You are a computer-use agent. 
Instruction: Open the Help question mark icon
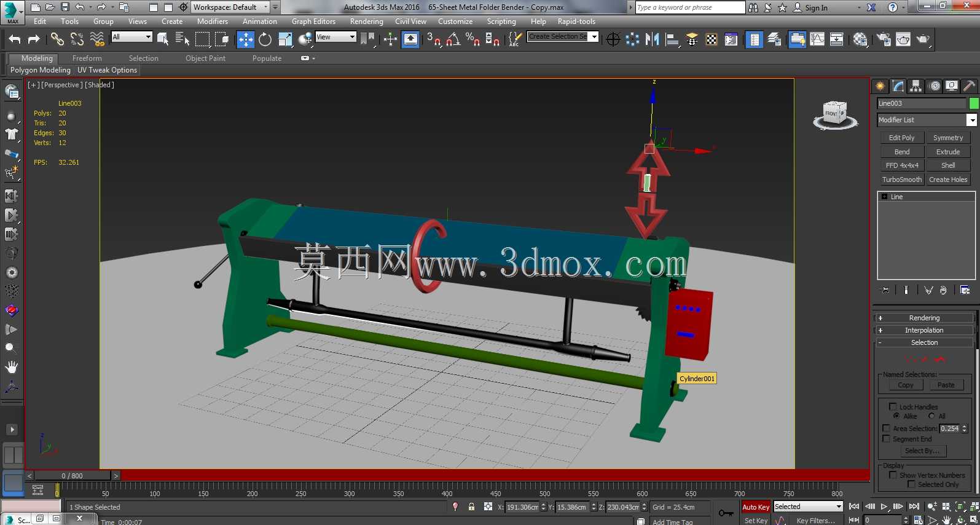[x=893, y=7]
